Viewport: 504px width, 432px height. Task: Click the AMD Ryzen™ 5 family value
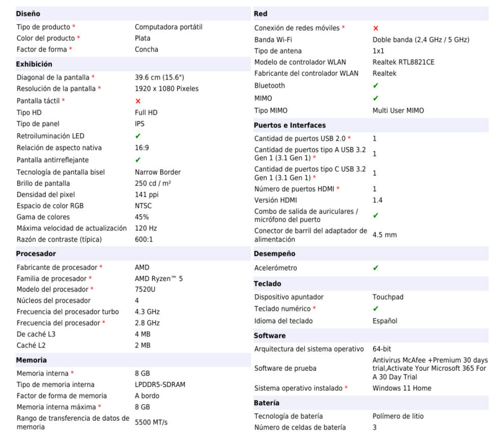[158, 279]
